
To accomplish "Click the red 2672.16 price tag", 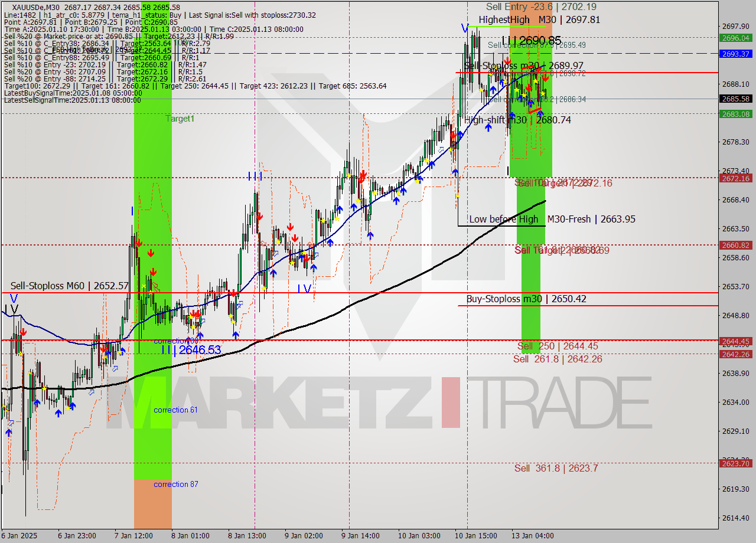I will point(735,178).
